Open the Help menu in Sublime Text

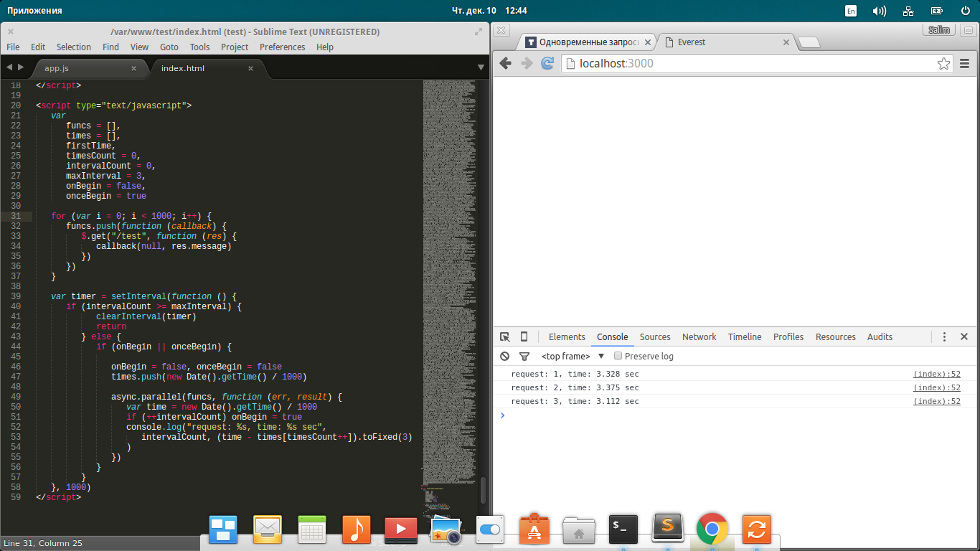(x=325, y=47)
